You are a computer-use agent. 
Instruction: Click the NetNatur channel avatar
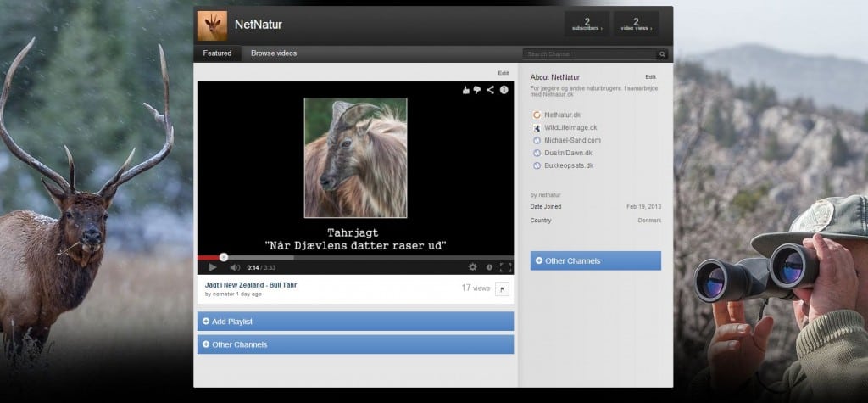[212, 25]
